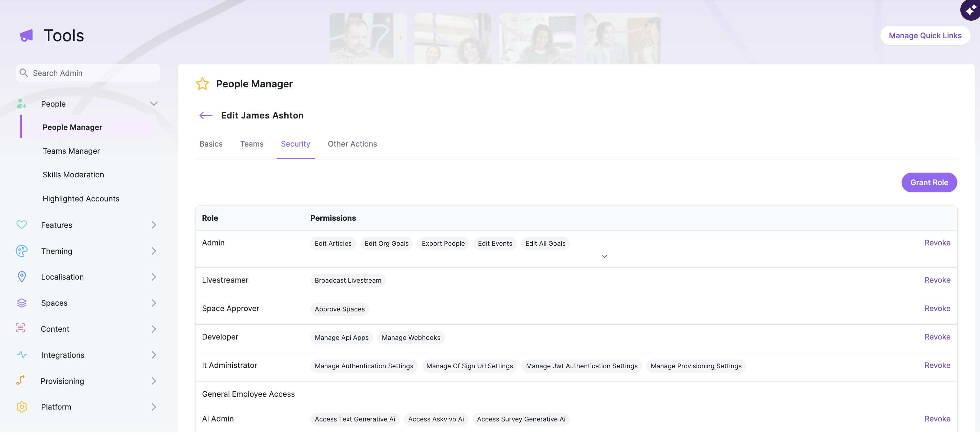Collapse the People section chevron
980x436 pixels.
pyautogui.click(x=154, y=104)
